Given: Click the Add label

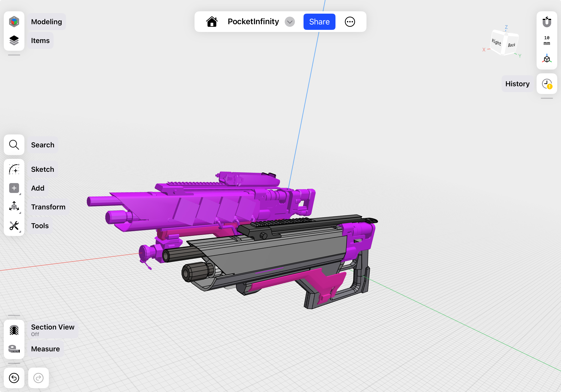Looking at the screenshot, I should pyautogui.click(x=38, y=188).
